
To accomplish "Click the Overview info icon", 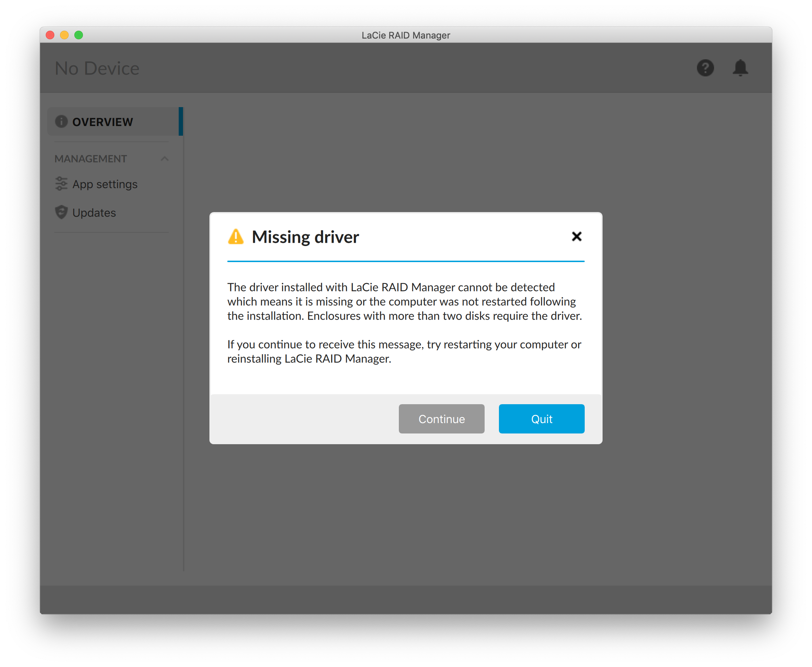I will [61, 121].
